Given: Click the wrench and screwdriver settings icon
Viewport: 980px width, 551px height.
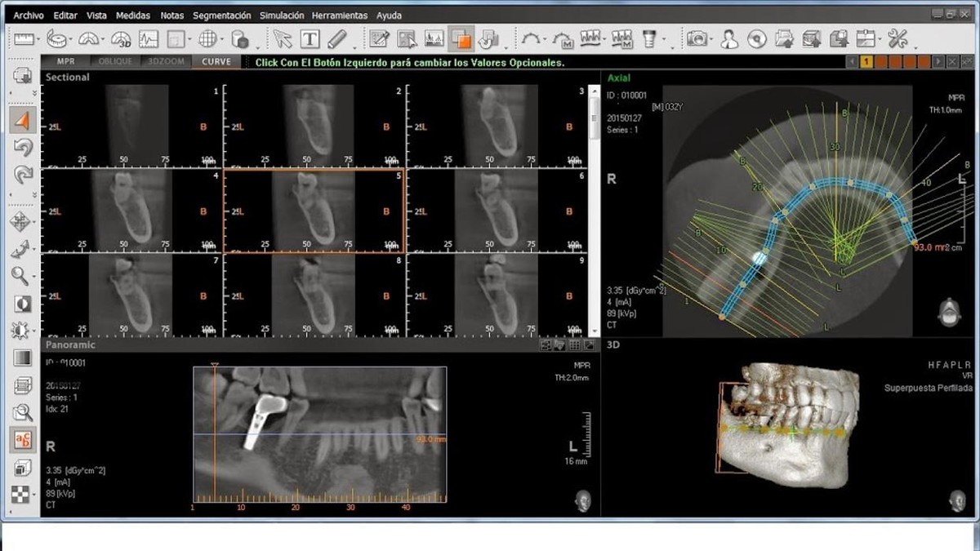Looking at the screenshot, I should [898, 38].
